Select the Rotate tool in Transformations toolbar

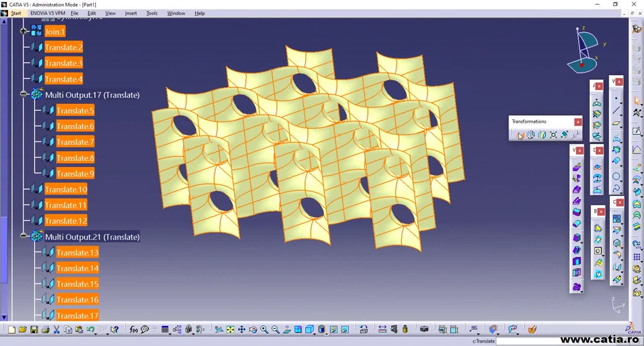click(x=531, y=135)
